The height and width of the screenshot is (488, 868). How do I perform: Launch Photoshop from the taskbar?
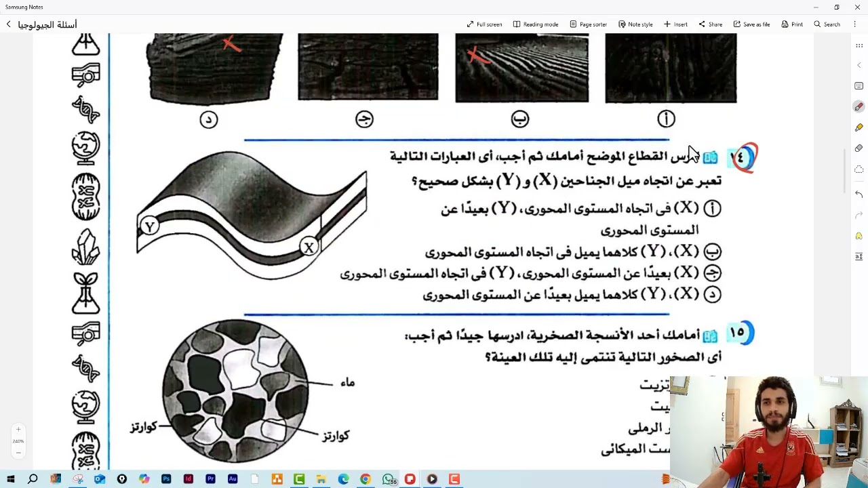pos(166,479)
